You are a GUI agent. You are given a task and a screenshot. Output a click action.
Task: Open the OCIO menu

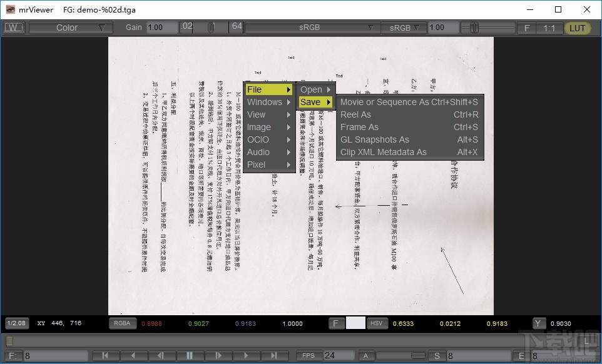tap(258, 139)
